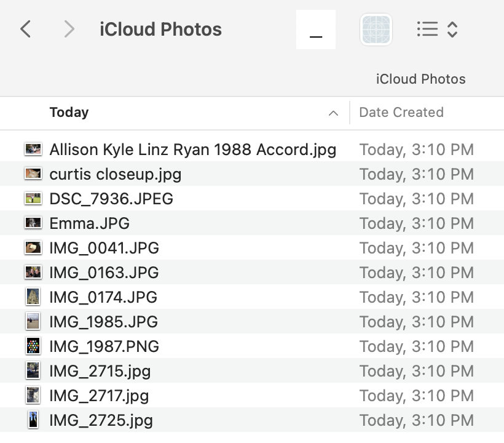Open the list view options dropdown

click(452, 30)
